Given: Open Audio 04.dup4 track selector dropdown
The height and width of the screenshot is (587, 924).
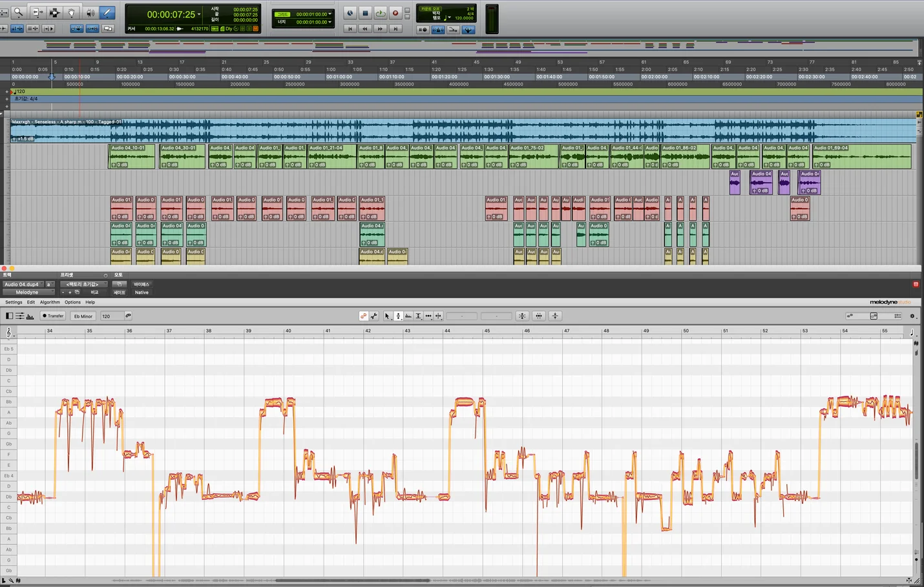Looking at the screenshot, I should click(x=22, y=284).
